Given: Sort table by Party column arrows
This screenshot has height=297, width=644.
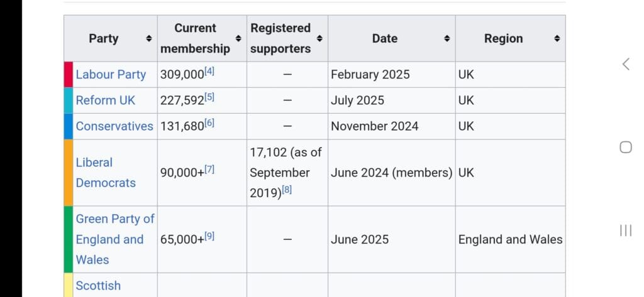Looking at the screenshot, I should 149,38.
